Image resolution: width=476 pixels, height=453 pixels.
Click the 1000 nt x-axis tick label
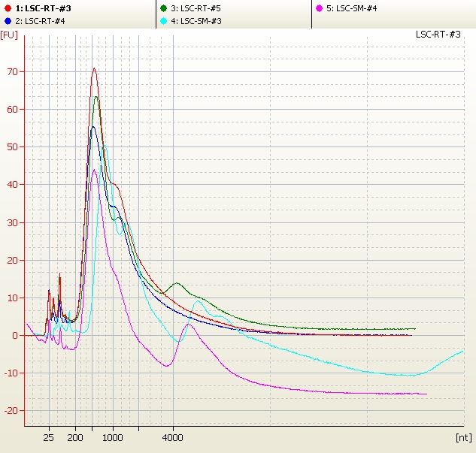coord(113,437)
